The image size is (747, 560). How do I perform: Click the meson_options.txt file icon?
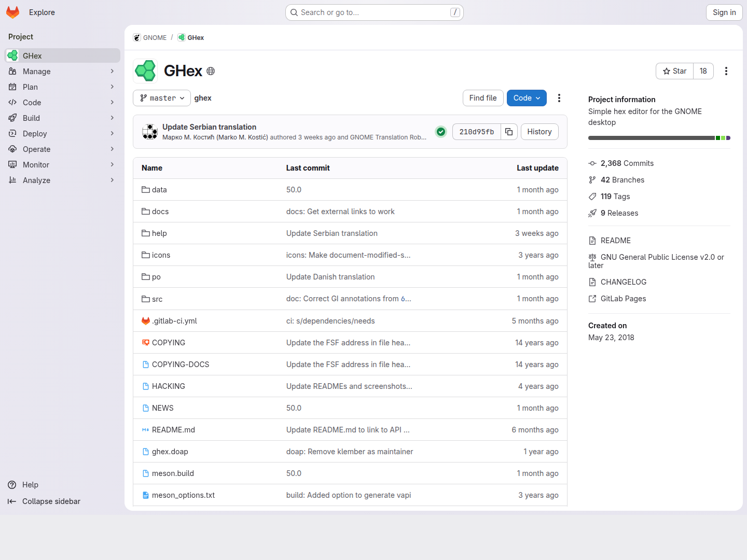click(x=146, y=495)
